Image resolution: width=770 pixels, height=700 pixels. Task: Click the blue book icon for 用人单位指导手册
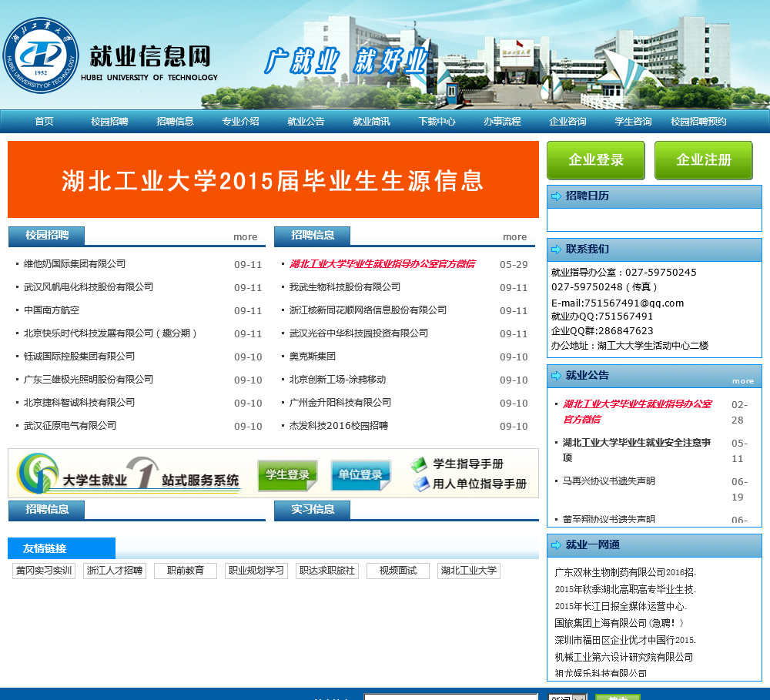point(421,484)
